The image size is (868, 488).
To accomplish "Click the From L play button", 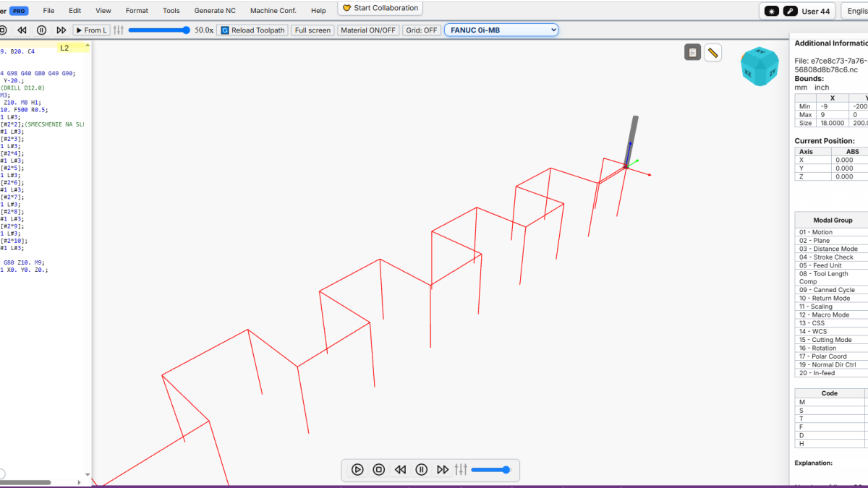I will 91,30.
